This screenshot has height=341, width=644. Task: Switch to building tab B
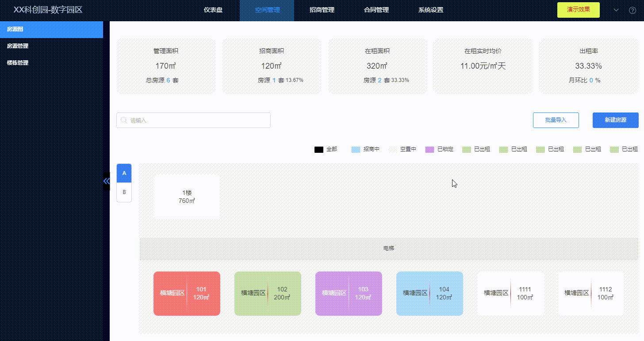[x=124, y=192]
